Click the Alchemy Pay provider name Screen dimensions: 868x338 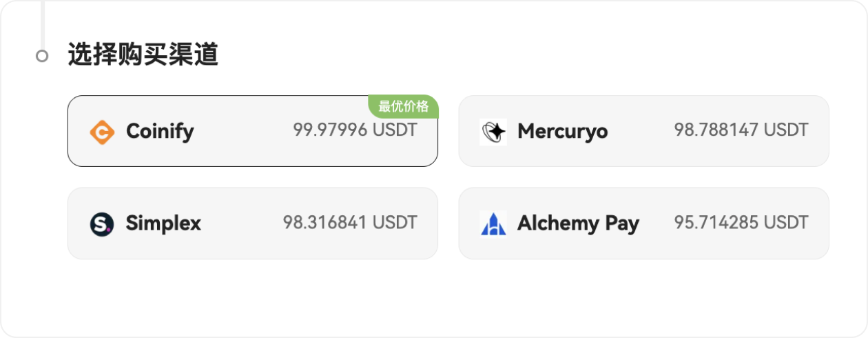[578, 223]
